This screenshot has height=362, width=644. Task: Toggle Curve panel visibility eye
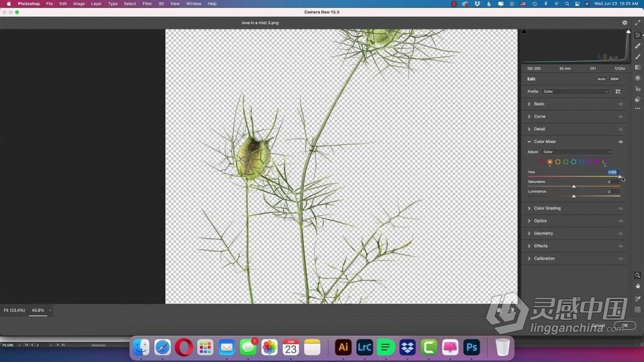pyautogui.click(x=621, y=117)
